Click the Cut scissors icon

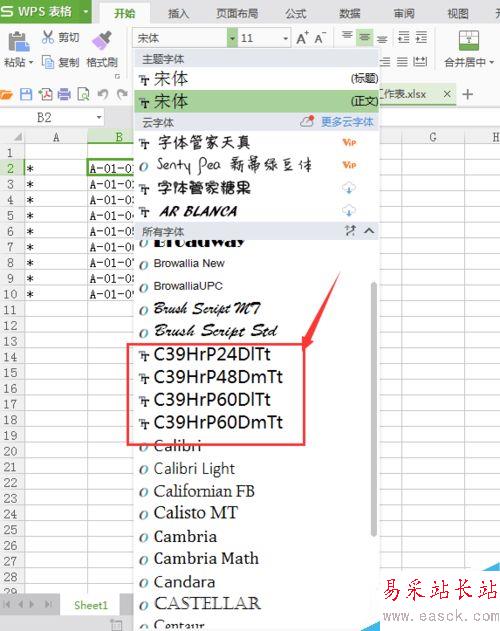pyautogui.click(x=48, y=37)
